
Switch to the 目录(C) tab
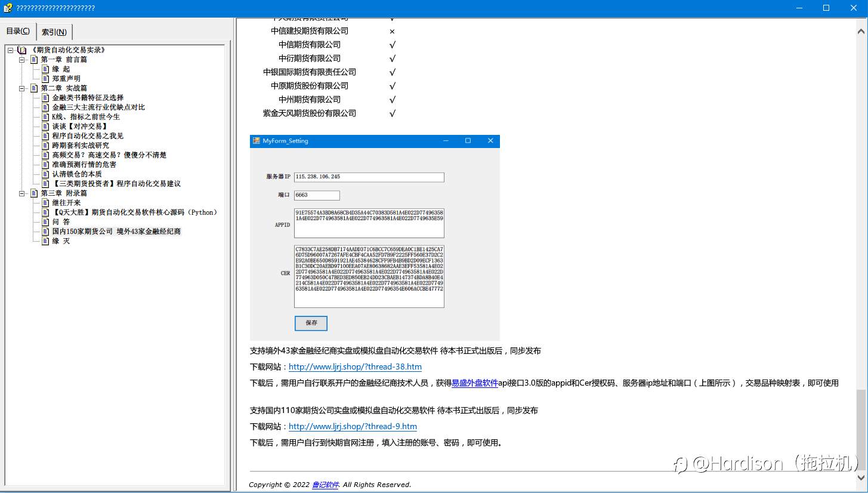(18, 31)
